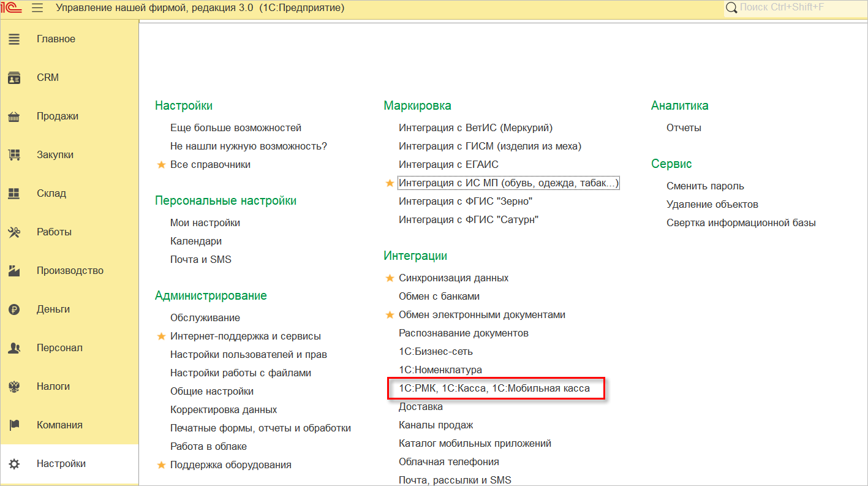Select the Деньги ruble icon

[x=14, y=309]
